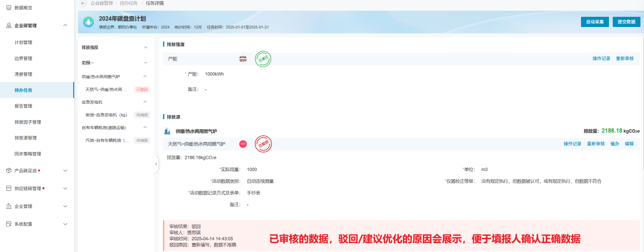Click the 产品碳足迹 cube icon
The image size is (644, 252).
click(9, 171)
